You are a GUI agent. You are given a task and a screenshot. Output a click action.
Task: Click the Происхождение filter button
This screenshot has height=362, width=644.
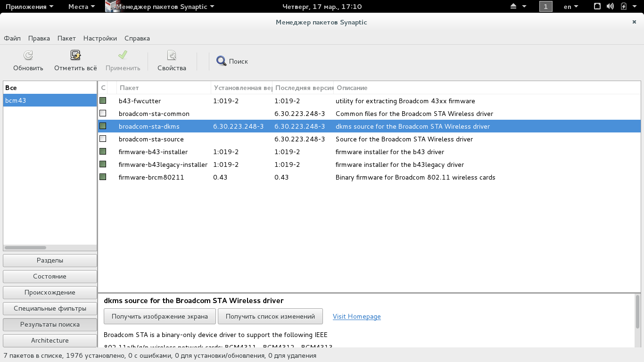pos(50,292)
